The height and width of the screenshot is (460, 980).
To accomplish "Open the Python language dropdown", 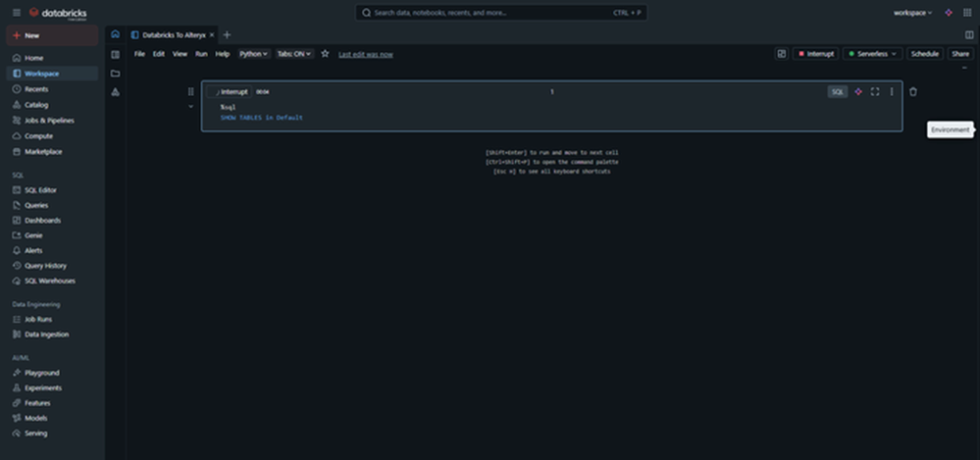I will point(254,54).
